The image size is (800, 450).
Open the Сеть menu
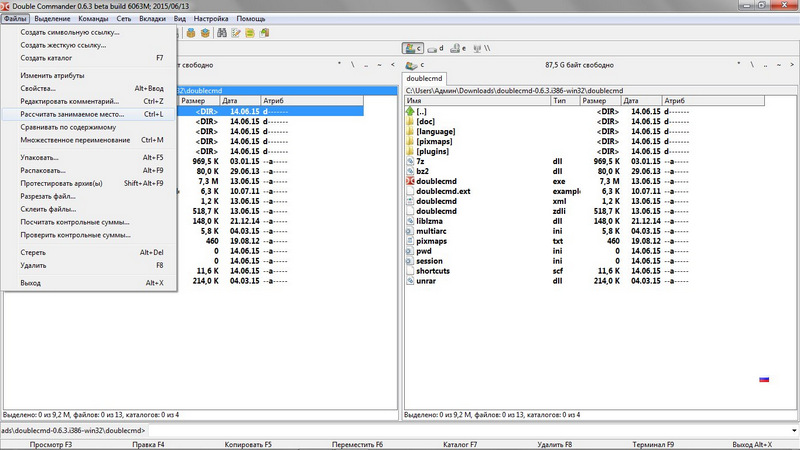[123, 19]
